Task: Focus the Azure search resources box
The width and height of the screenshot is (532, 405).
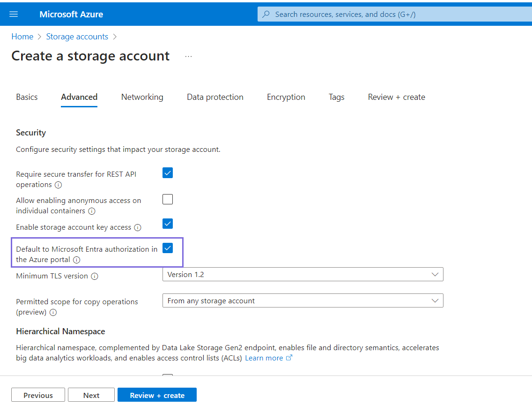Action: (393, 14)
